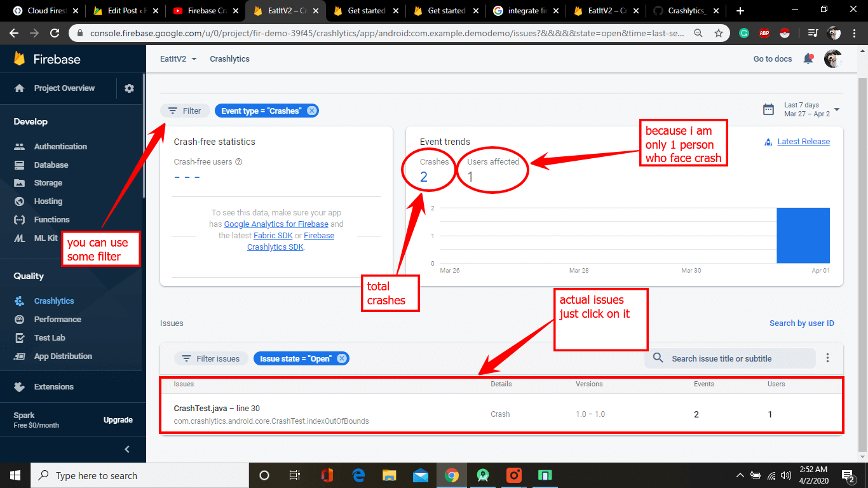Open the project settings gear icon
The image size is (868, 488).
tap(130, 88)
